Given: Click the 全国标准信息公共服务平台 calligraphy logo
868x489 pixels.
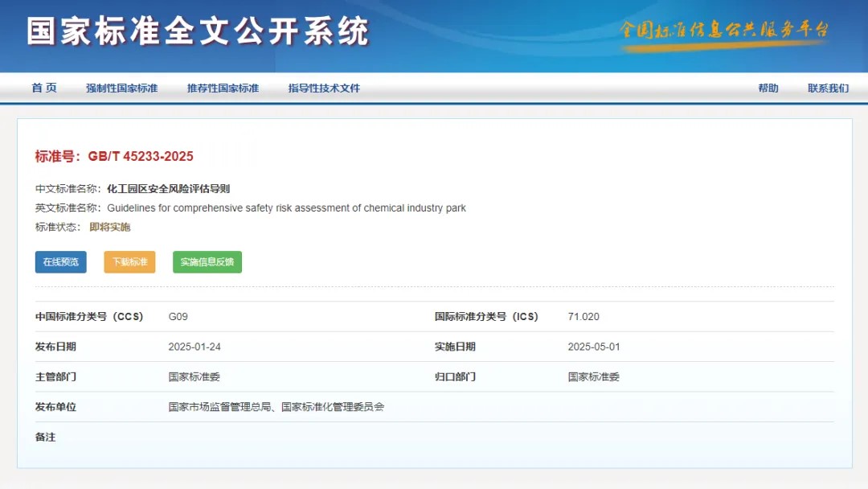Looking at the screenshot, I should pyautogui.click(x=723, y=31).
